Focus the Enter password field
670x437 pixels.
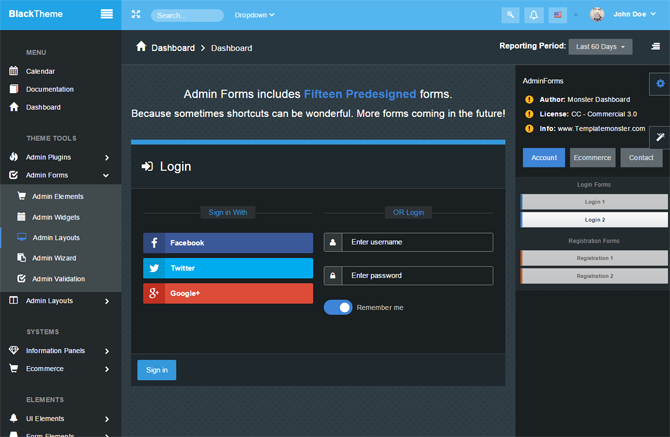[408, 276]
